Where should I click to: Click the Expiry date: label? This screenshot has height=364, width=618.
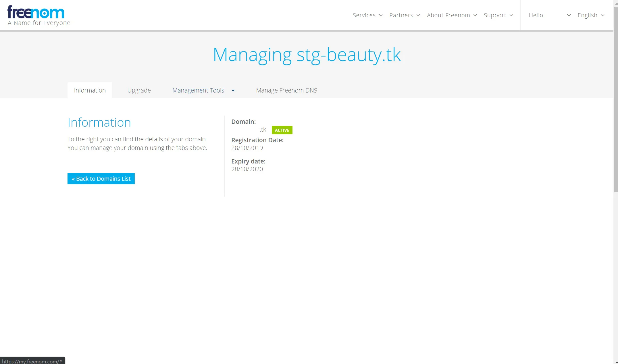pyautogui.click(x=249, y=161)
